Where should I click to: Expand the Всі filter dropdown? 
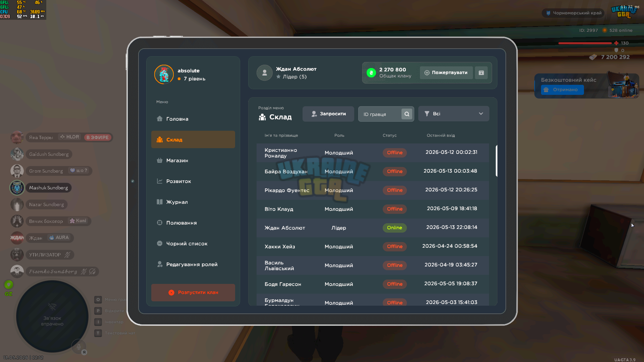[x=453, y=114]
